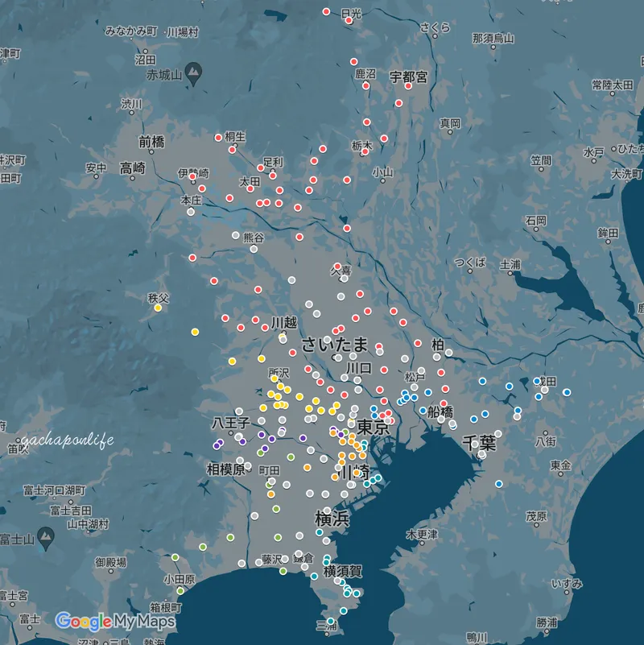This screenshot has width=644, height=645.
Task: Click the 富士山 mountain pin icon
Action: tap(46, 538)
